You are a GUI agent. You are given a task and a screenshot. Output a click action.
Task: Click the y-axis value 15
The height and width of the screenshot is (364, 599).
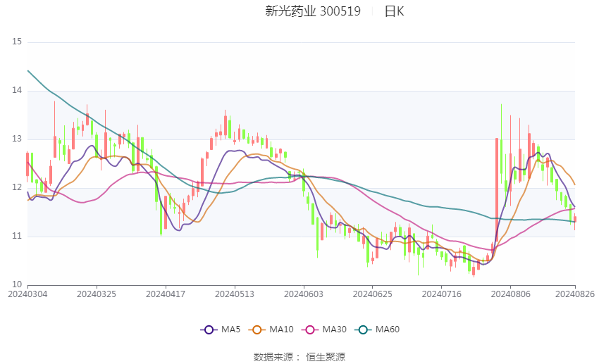click(17, 42)
